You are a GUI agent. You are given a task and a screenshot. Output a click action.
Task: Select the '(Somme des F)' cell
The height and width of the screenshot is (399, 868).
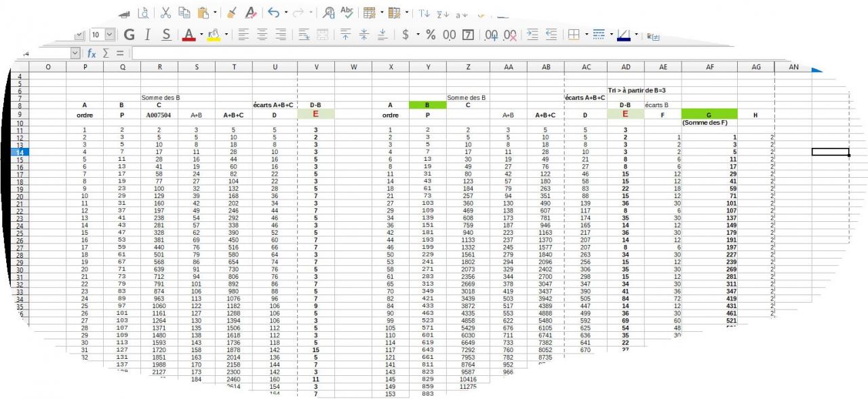pyautogui.click(x=709, y=122)
